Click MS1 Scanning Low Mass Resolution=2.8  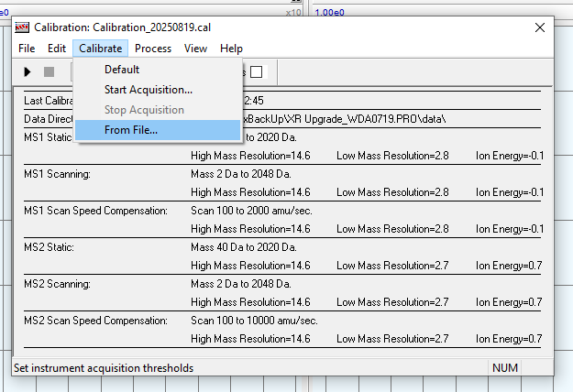point(392,192)
